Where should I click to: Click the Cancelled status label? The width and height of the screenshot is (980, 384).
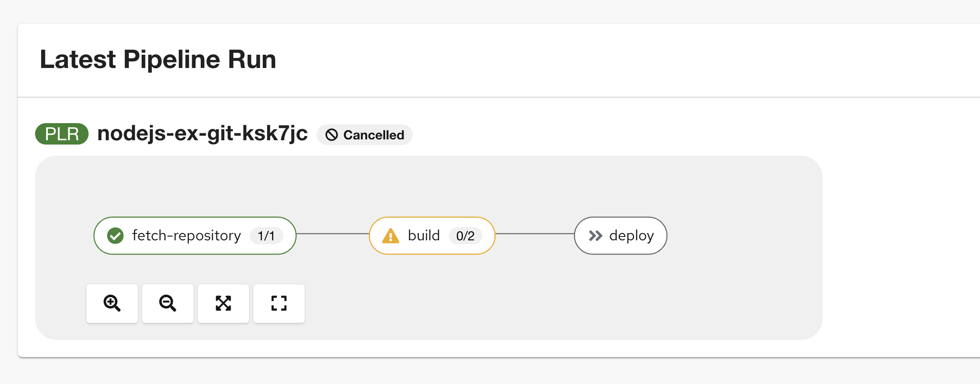tap(373, 135)
